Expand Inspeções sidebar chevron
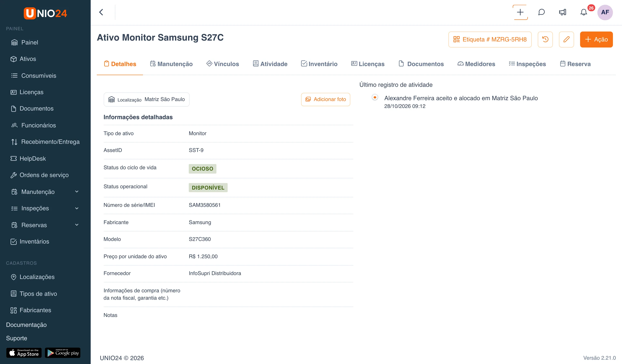Screen dimensions: 622x364 (x=77, y=208)
